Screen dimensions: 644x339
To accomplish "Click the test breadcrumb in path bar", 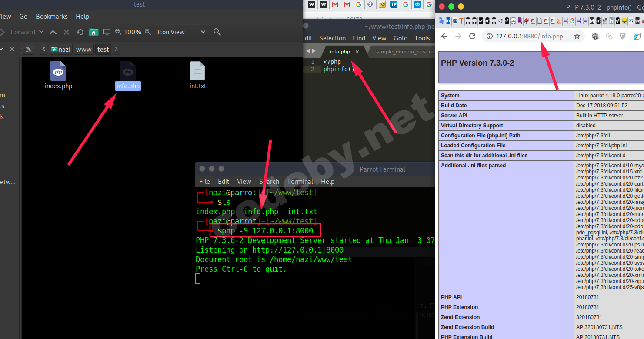I will 103,49.
